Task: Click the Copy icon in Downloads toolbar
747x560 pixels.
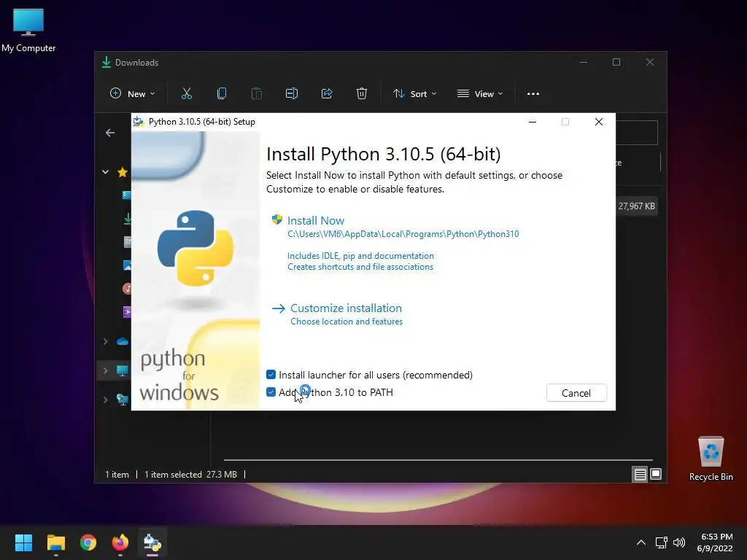Action: (x=222, y=94)
